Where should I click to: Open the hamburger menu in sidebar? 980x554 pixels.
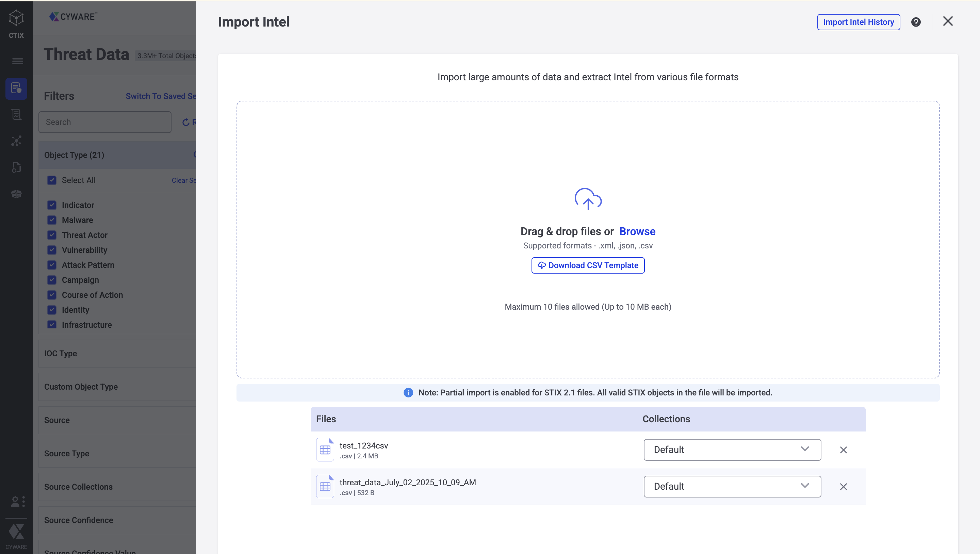click(17, 61)
